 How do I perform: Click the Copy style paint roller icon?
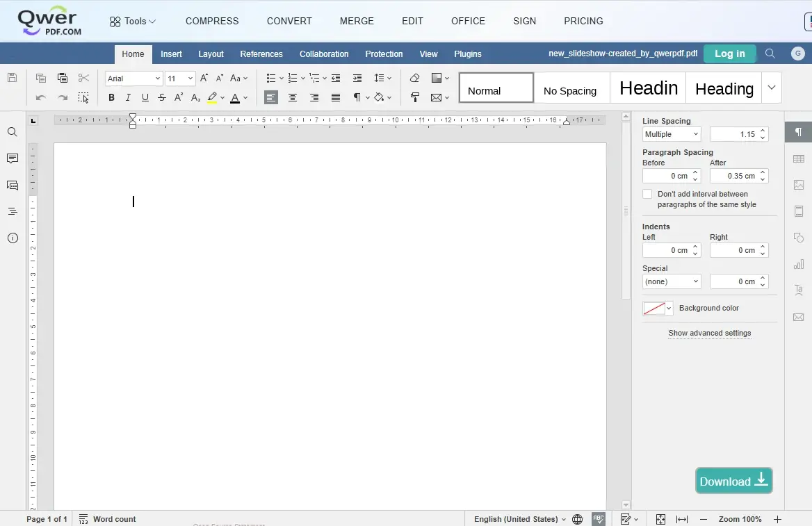point(414,97)
